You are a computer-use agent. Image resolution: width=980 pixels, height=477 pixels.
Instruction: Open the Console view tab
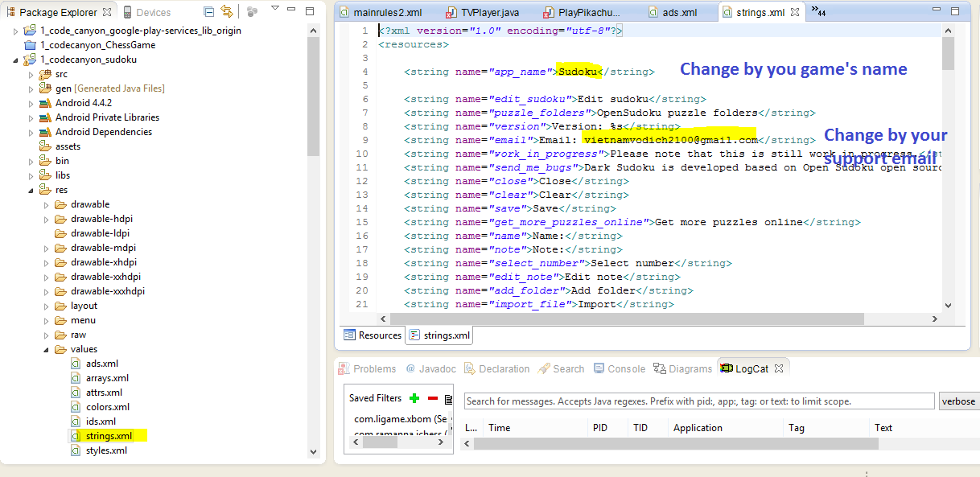coord(620,368)
